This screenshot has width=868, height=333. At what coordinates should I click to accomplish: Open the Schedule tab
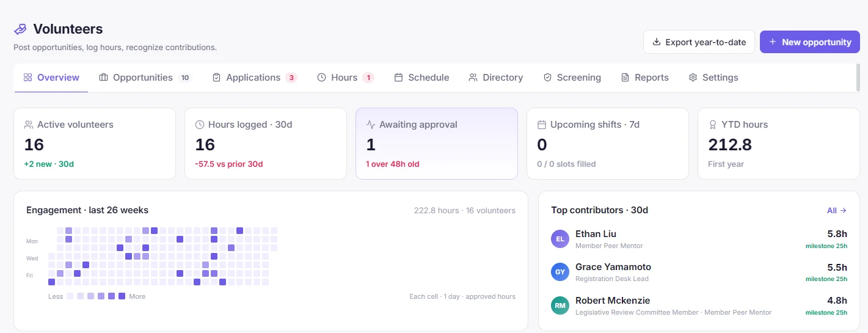point(421,78)
